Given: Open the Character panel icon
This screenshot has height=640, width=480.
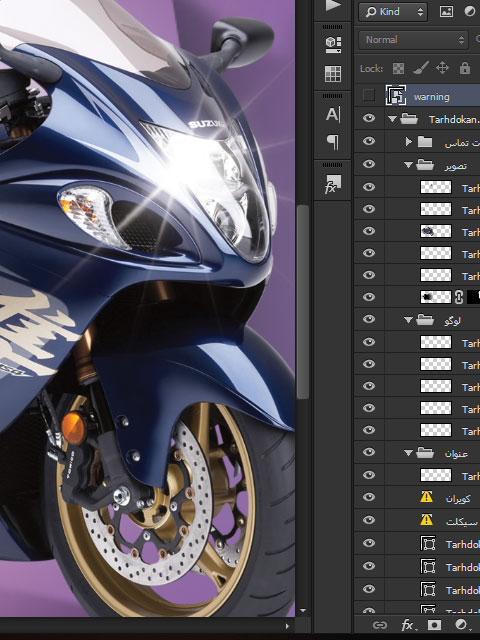Looking at the screenshot, I should [x=333, y=114].
